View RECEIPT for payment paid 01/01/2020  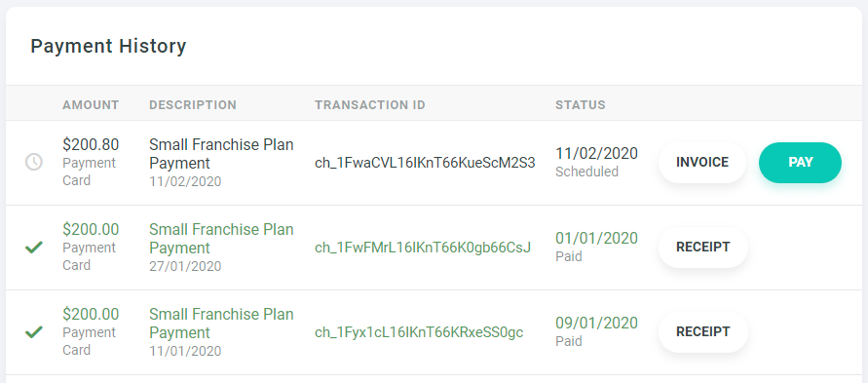703,248
